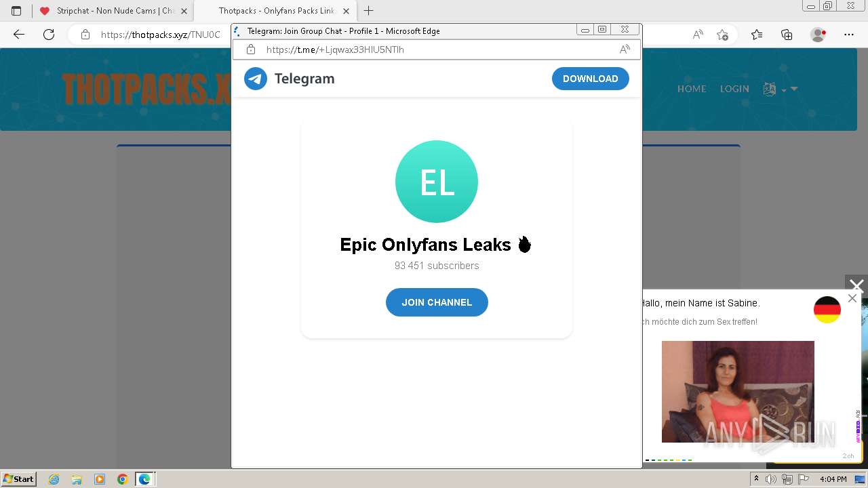Click the t.me popup address bar
This screenshot has width=868, height=488.
[x=437, y=49]
